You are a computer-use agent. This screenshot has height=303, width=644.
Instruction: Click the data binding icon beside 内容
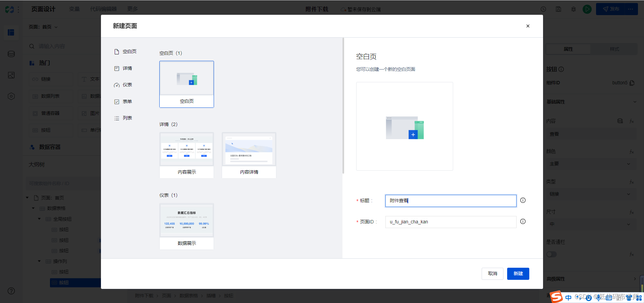pyautogui.click(x=620, y=121)
